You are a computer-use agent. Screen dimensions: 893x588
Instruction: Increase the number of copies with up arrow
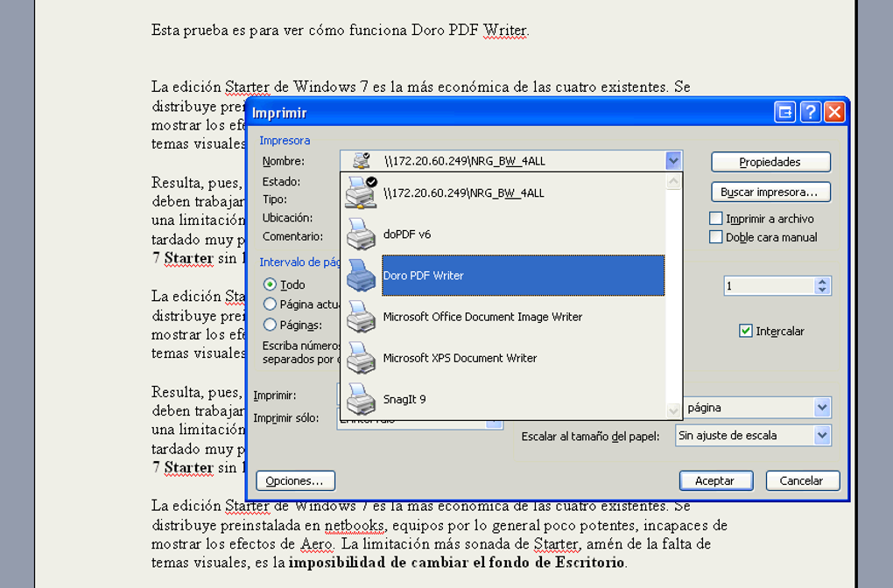tap(821, 281)
